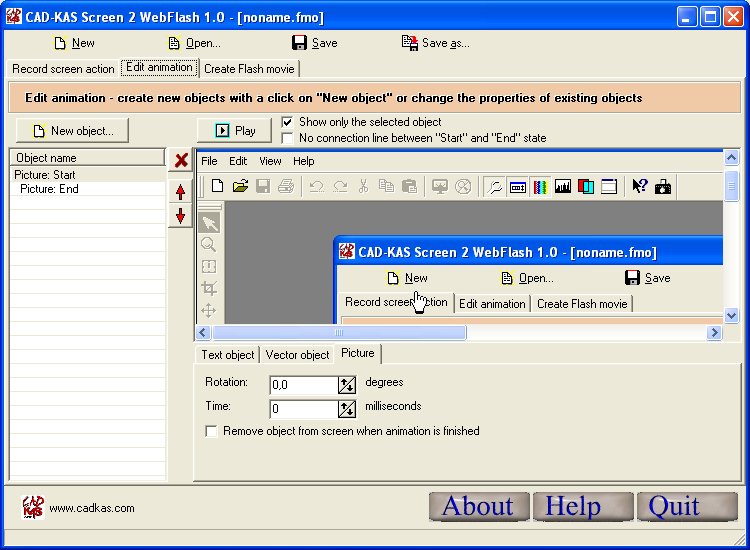Click the Save button in the top toolbar

315,43
